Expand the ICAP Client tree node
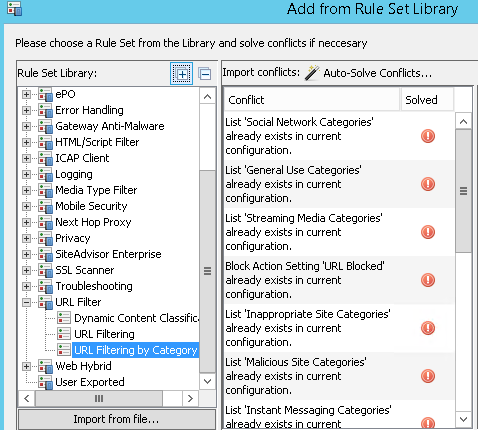 tap(26, 159)
